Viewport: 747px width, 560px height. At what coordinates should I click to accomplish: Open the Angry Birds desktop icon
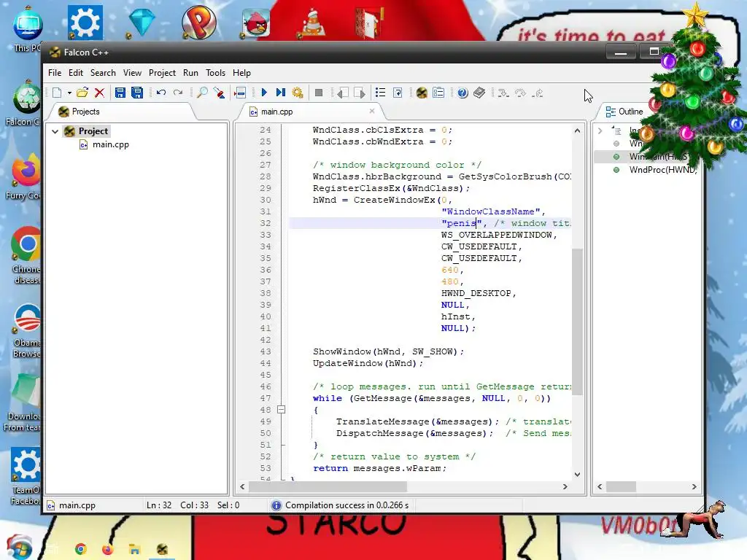pos(256,22)
